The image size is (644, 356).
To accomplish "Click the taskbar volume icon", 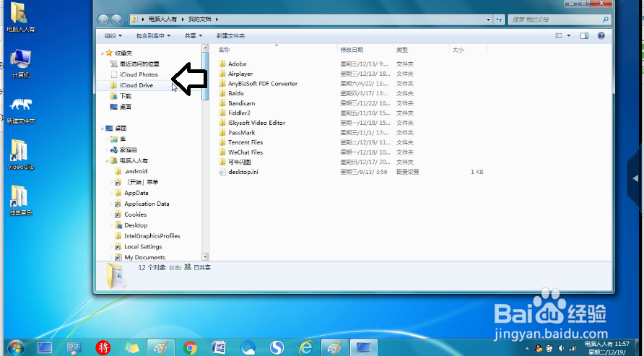I will 561,348.
